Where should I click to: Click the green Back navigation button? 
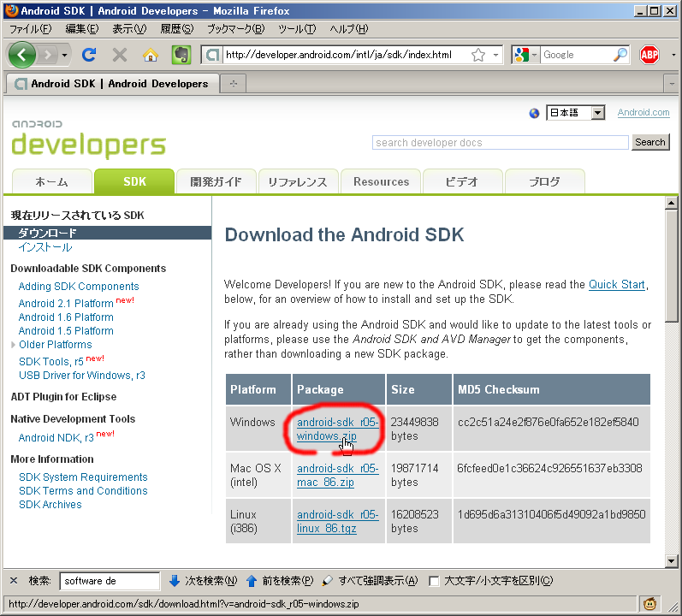pyautogui.click(x=21, y=55)
